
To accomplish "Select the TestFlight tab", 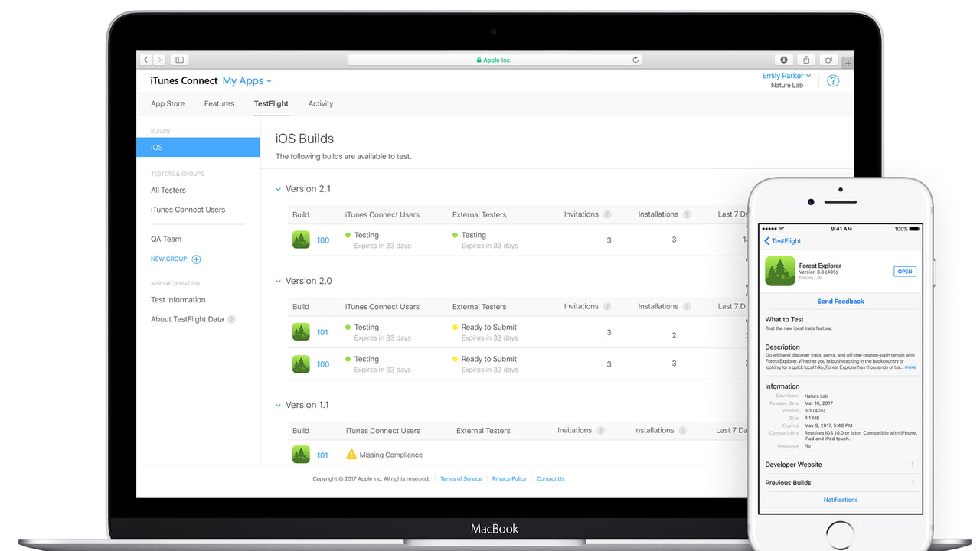I will point(271,104).
